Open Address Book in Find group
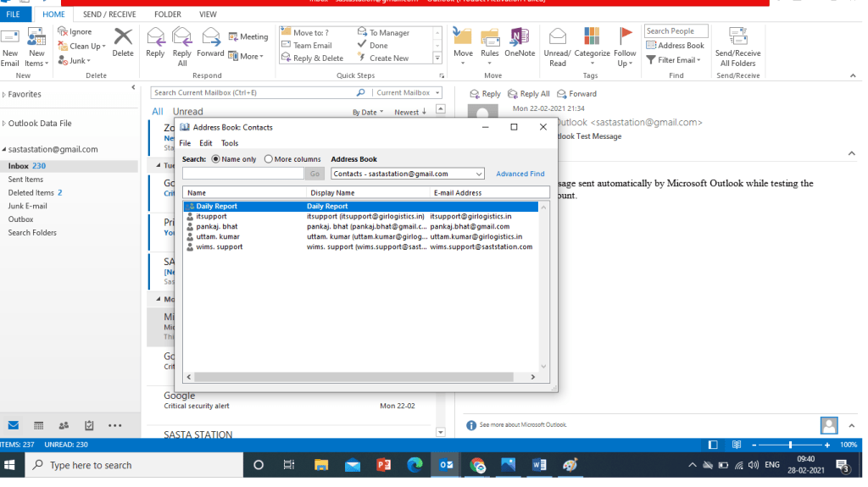Viewport: 868px width, 487px height. (676, 46)
